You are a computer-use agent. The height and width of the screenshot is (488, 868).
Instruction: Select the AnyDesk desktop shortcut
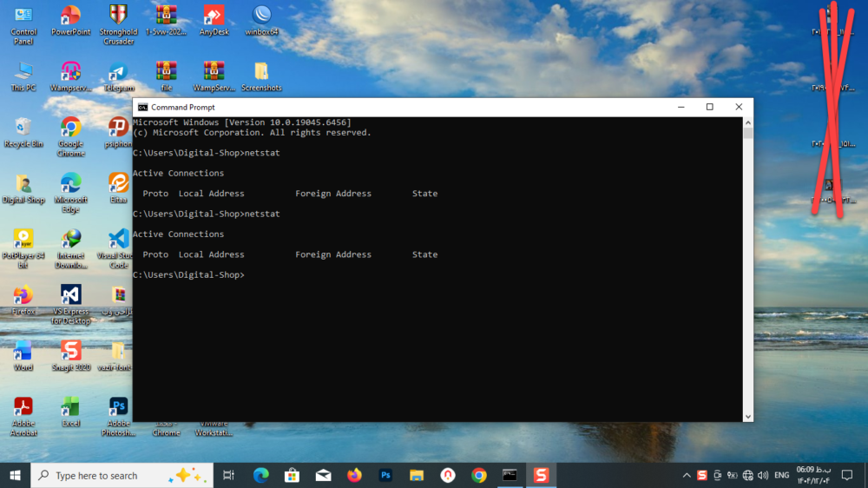[214, 21]
